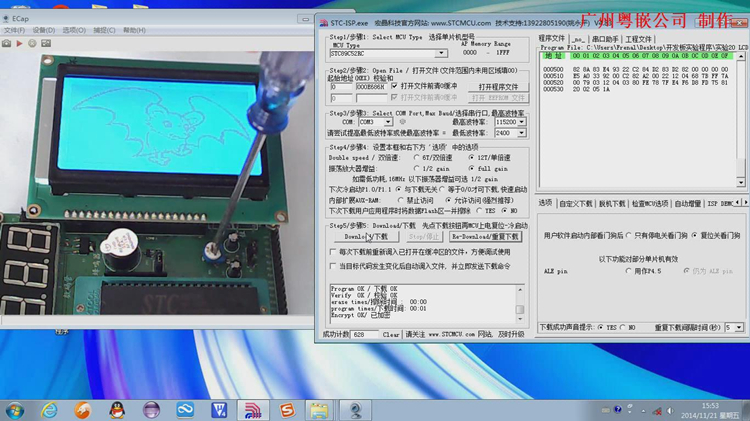Click the round stop icon in ECap toolbar

tap(32, 44)
